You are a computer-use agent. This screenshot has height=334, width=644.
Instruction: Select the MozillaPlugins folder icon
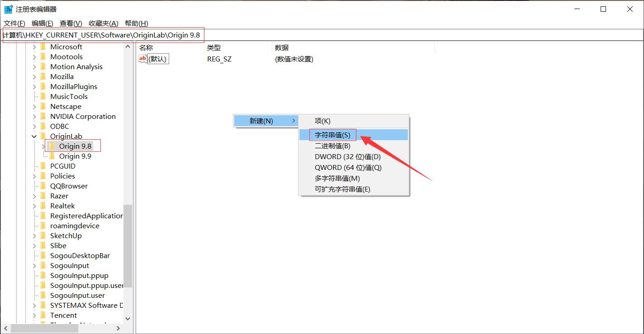point(43,87)
